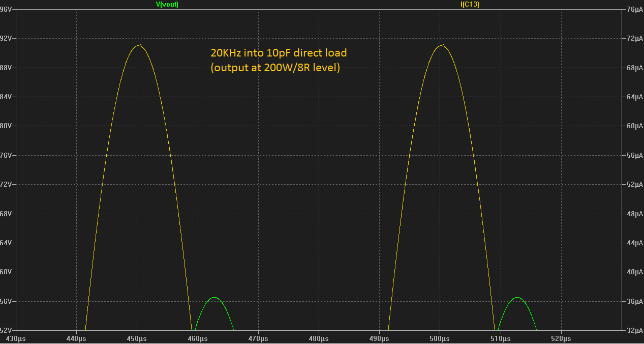Click the 430µs time axis label
The image size is (644, 344).
point(16,338)
